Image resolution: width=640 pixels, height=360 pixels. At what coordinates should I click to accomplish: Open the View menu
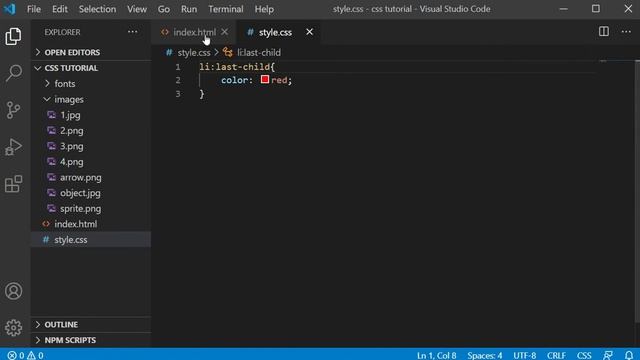point(136,9)
